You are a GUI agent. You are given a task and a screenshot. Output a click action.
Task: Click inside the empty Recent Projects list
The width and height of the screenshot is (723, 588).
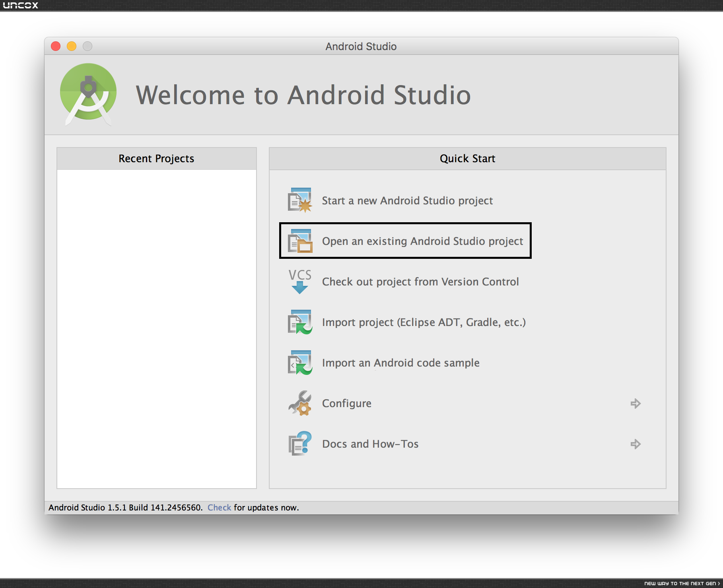point(157,329)
